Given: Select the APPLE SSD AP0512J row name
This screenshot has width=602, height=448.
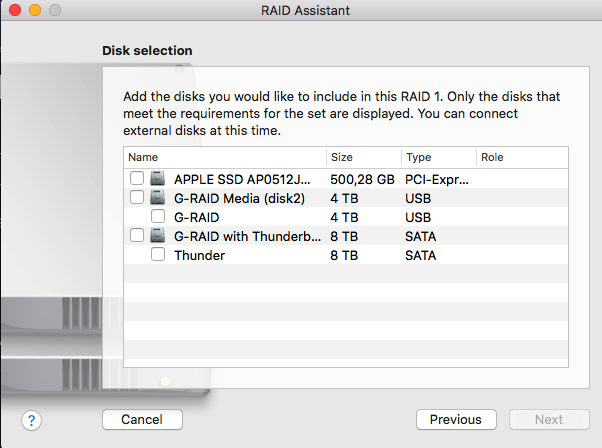Looking at the screenshot, I should [x=242, y=179].
